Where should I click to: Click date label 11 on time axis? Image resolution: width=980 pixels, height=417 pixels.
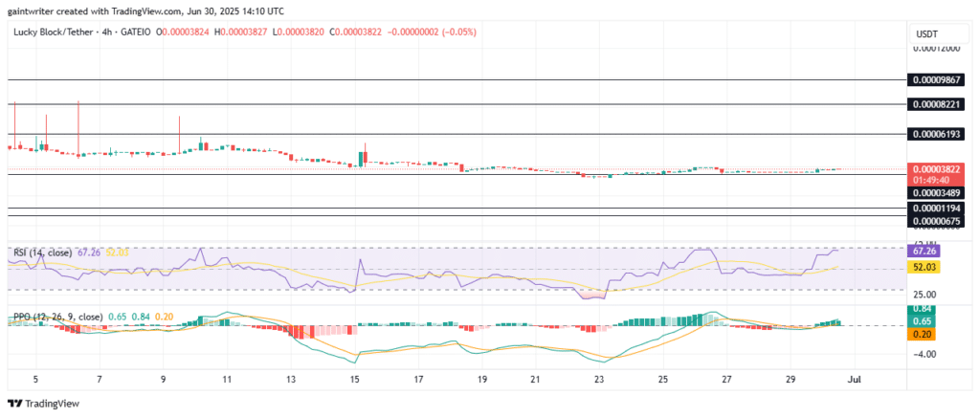pyautogui.click(x=227, y=379)
